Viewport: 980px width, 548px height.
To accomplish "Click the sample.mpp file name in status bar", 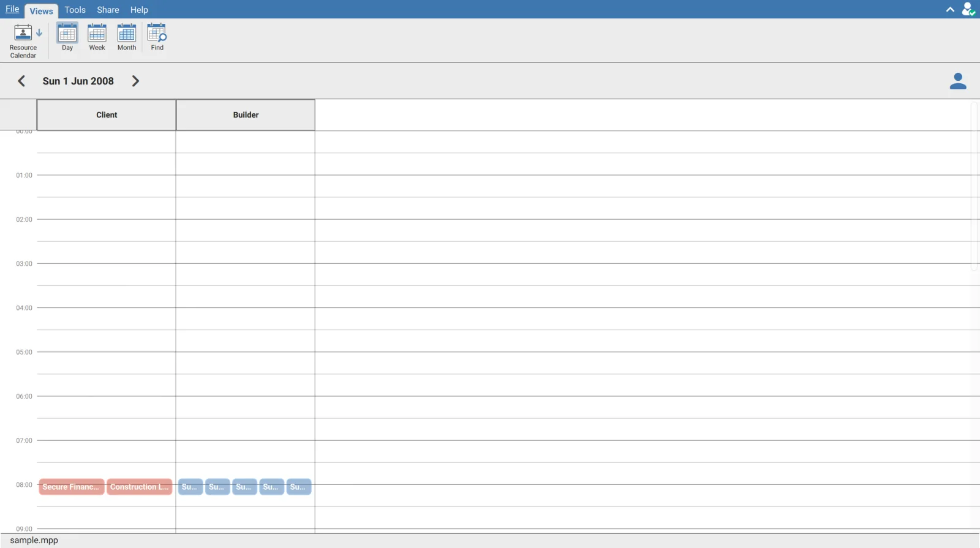I will pos(34,540).
